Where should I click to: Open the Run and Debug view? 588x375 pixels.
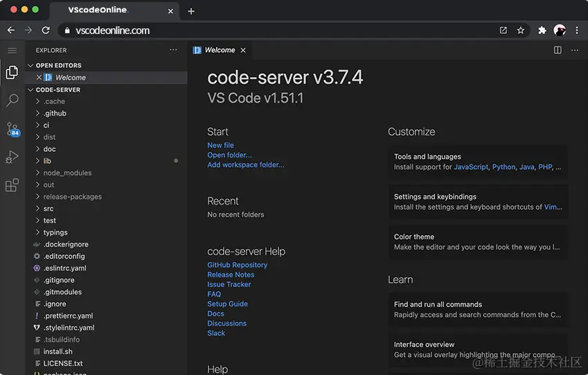click(x=12, y=157)
